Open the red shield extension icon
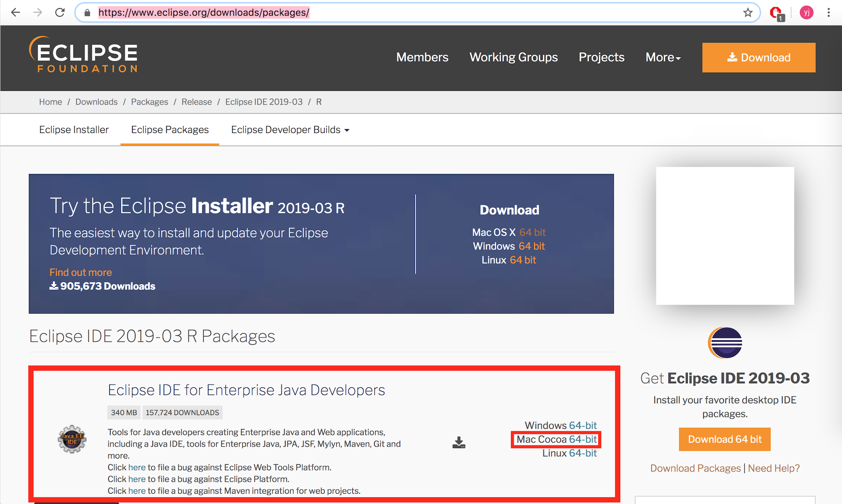 [x=776, y=13]
